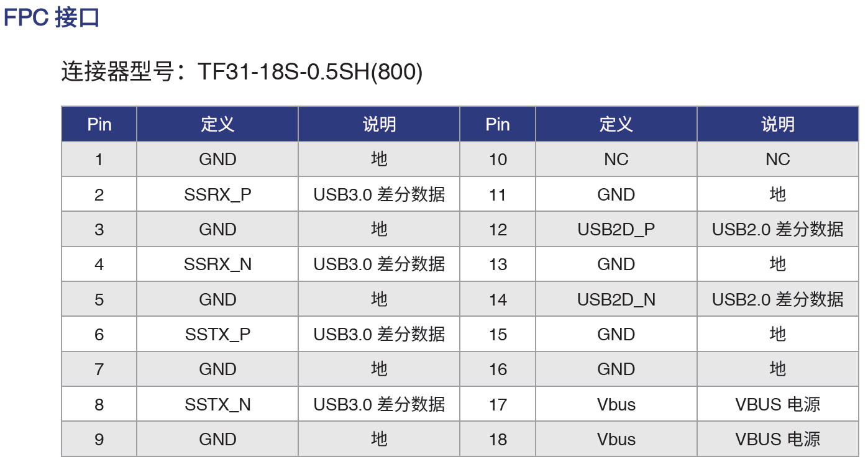This screenshot has width=868, height=467.
Task: Click pin number 1 cell
Action: click(x=99, y=160)
